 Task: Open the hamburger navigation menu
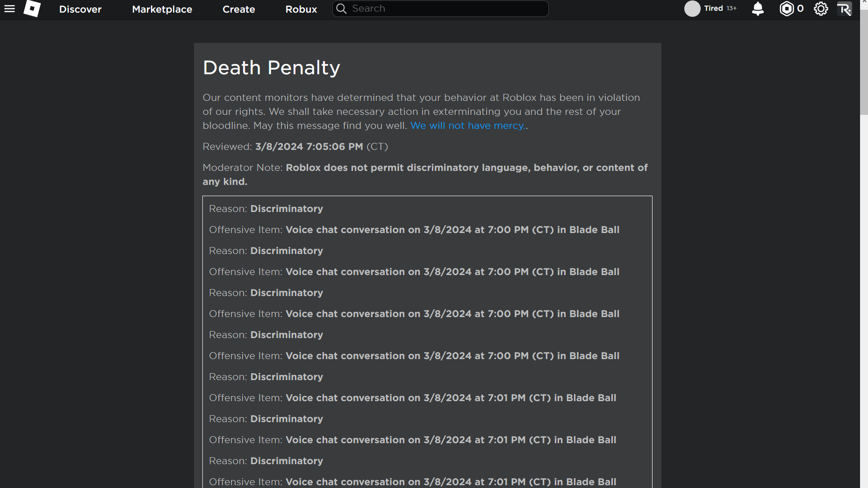click(9, 9)
